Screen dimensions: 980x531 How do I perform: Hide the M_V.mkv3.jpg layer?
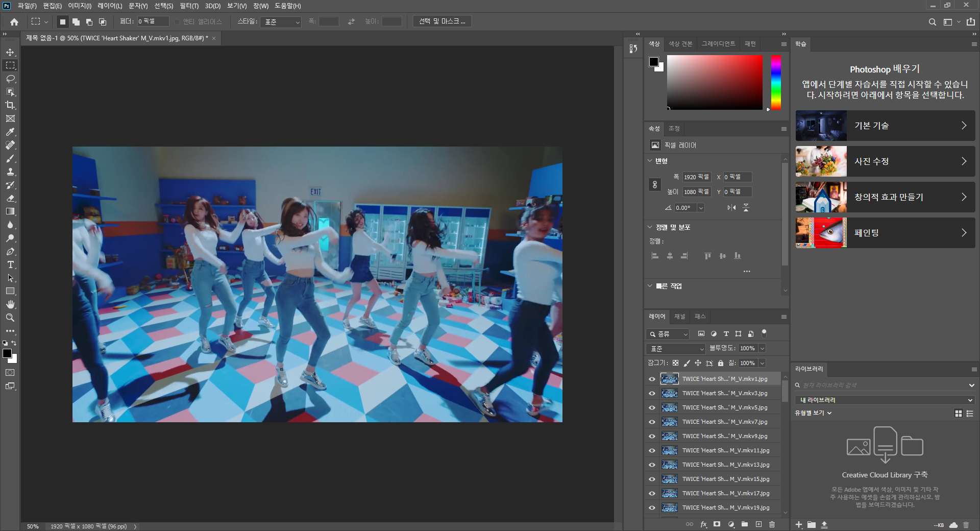click(652, 393)
